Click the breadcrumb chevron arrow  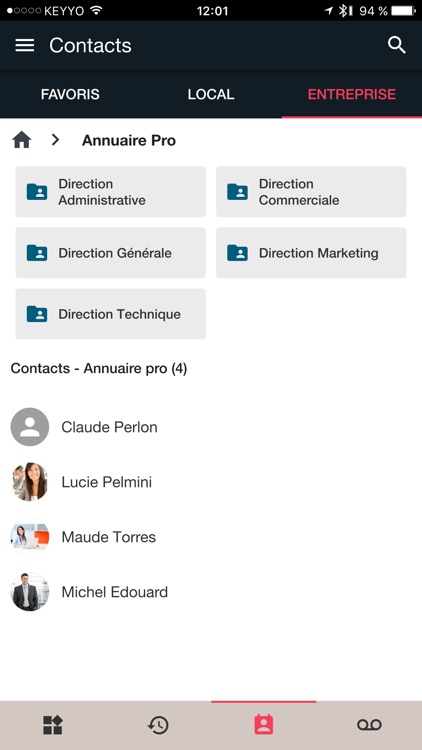click(56, 140)
